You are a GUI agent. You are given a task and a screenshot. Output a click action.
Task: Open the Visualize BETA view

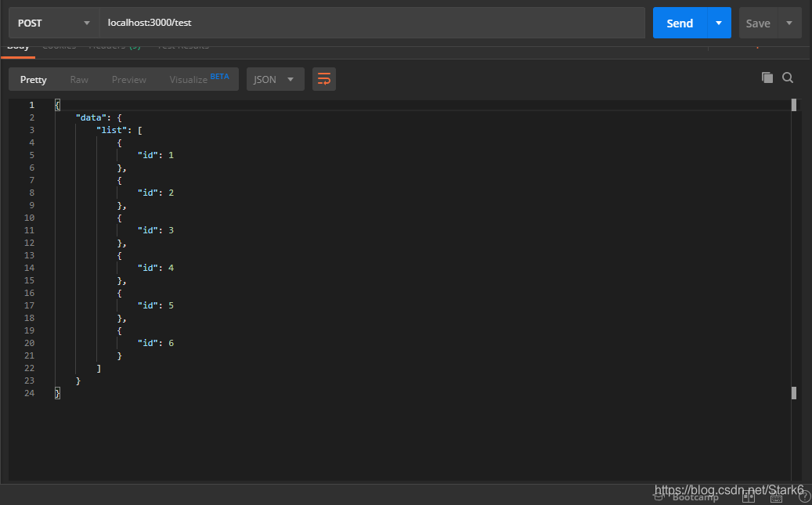(x=189, y=79)
